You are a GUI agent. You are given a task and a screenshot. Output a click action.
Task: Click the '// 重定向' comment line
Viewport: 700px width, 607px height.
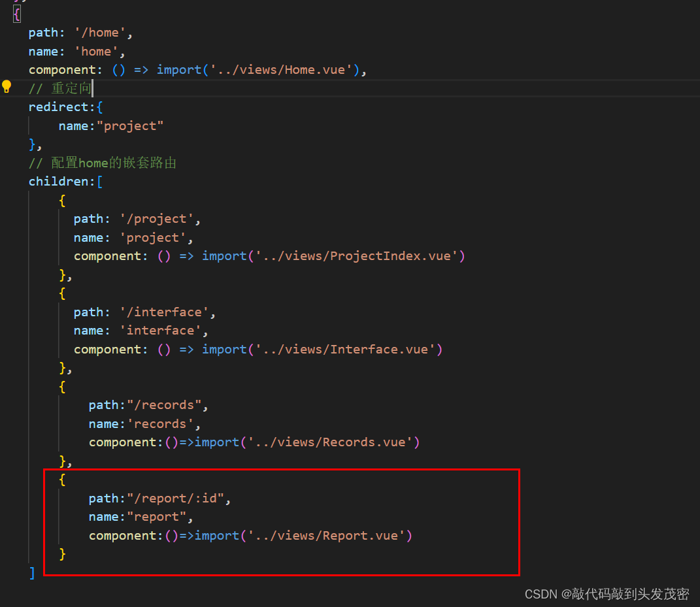coord(60,88)
